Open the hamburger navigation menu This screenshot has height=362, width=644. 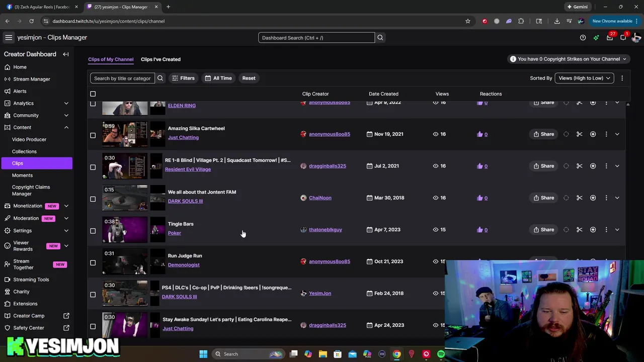tap(9, 38)
